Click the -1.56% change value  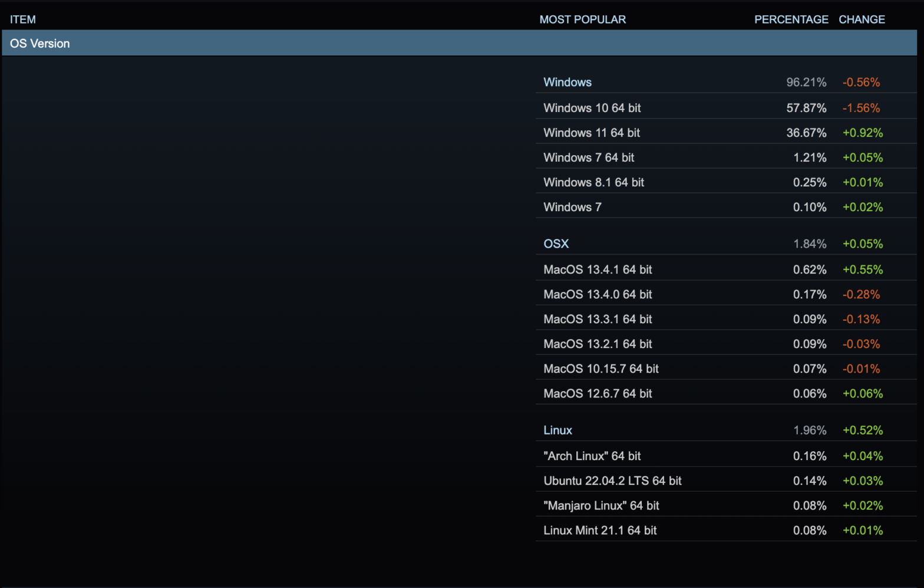coord(860,108)
